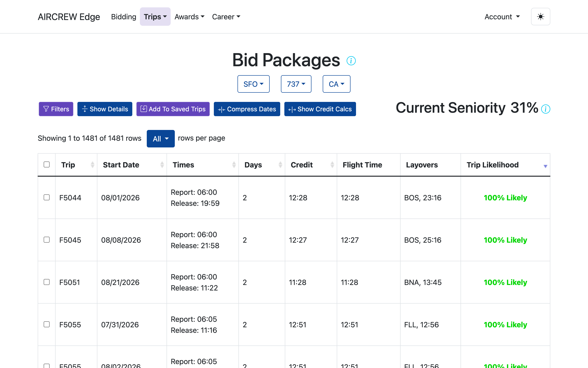Click 100% Likely for trip F5044
588x368 pixels.
click(505, 198)
